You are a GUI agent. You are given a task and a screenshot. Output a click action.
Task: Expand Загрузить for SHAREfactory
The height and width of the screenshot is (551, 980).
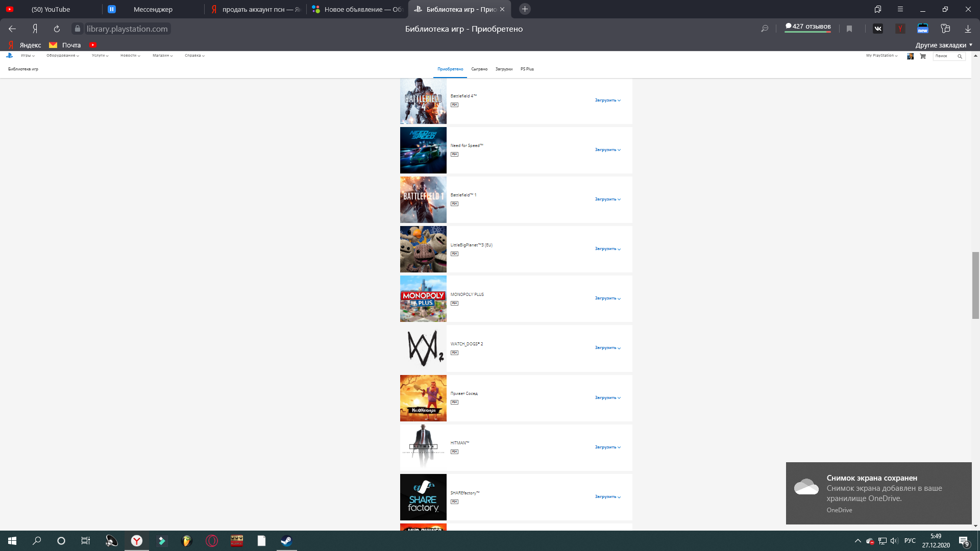click(x=607, y=497)
